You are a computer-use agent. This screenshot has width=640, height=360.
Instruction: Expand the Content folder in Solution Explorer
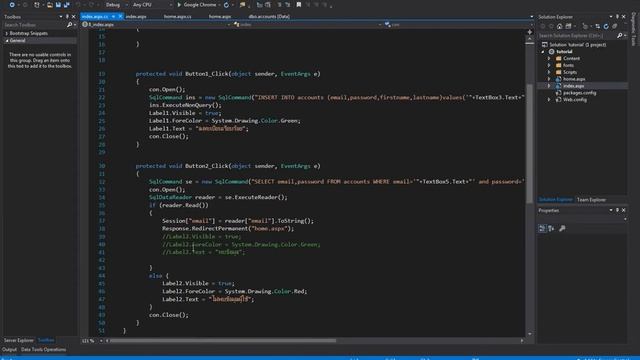[549, 58]
